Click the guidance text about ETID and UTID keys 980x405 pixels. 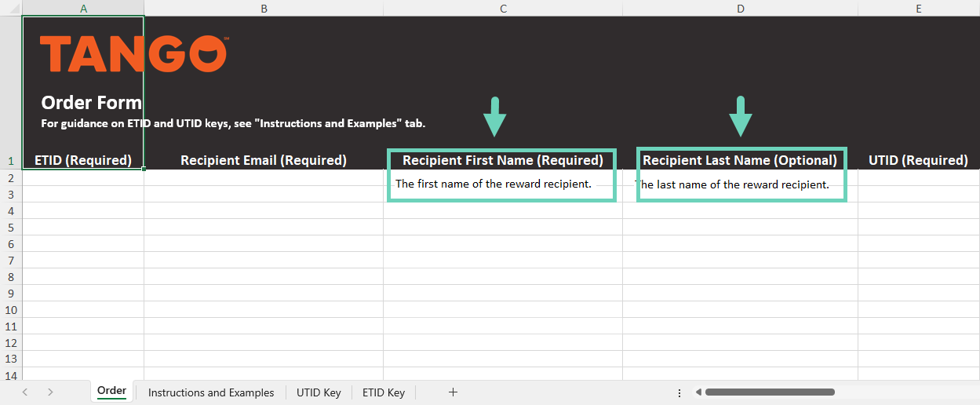233,124
